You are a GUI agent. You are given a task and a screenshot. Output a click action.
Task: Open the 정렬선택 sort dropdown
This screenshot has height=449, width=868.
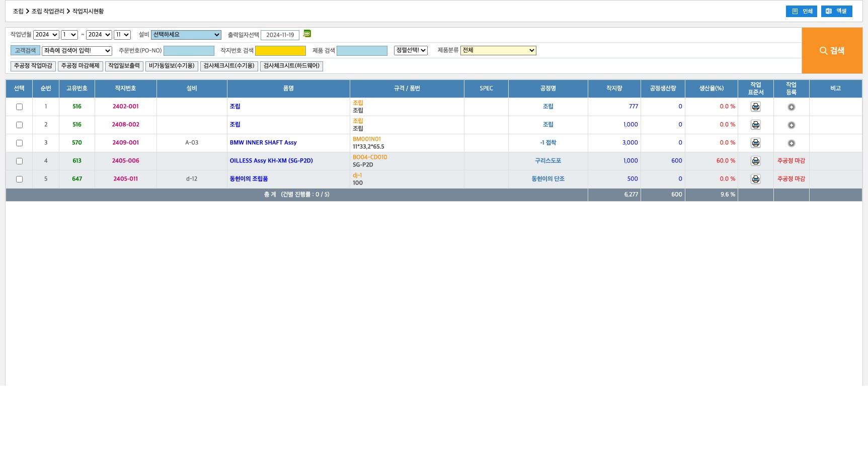tap(410, 50)
